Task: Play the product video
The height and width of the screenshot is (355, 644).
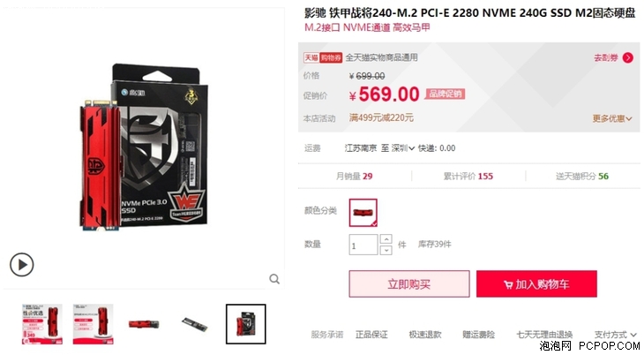Action: tap(21, 265)
